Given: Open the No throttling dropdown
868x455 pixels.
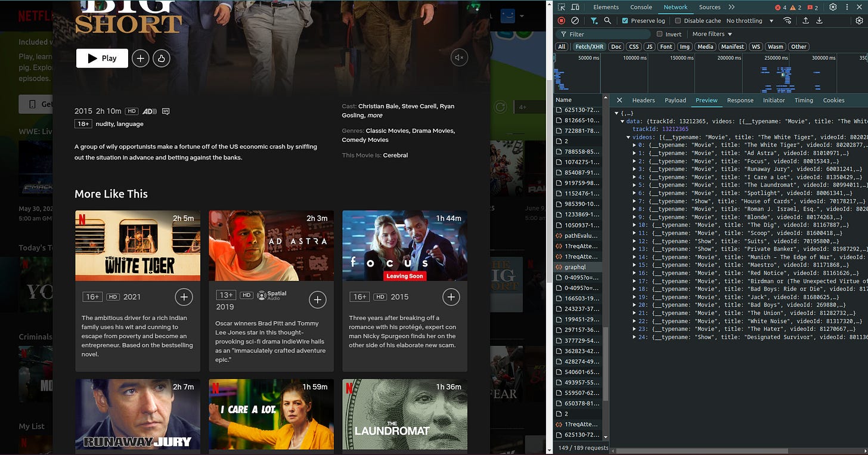Looking at the screenshot, I should [750, 20].
